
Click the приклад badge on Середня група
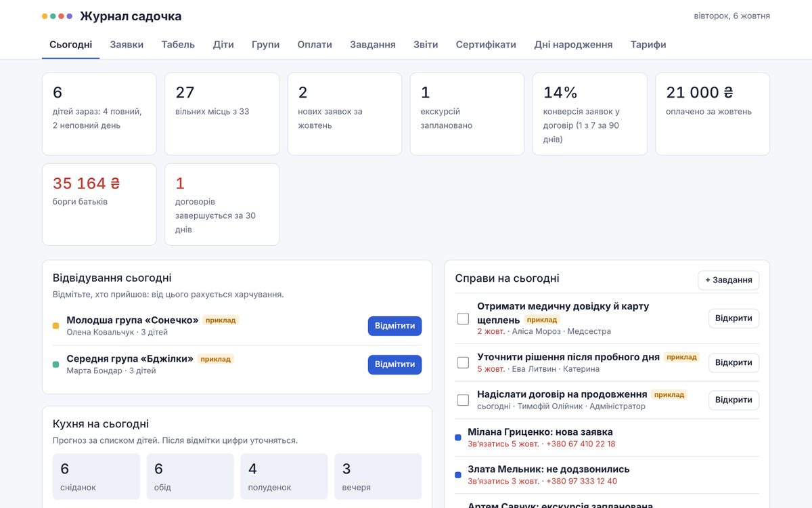(x=216, y=359)
